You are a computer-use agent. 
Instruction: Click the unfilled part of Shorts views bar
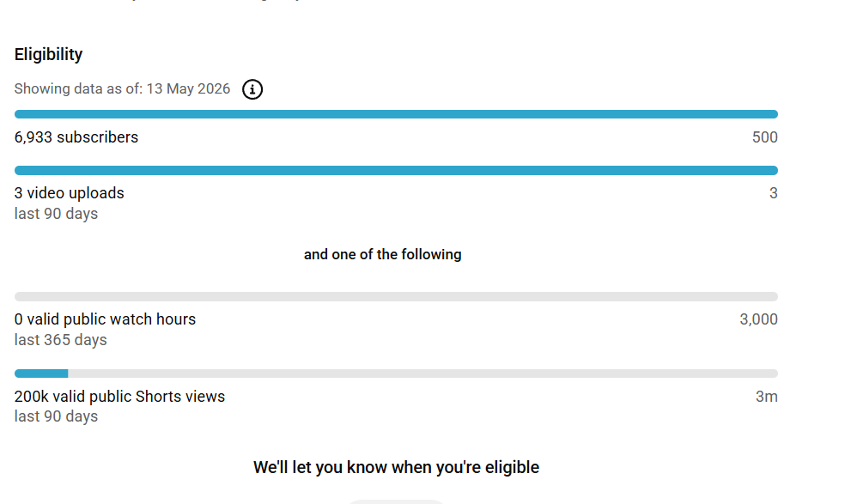pyautogui.click(x=423, y=373)
